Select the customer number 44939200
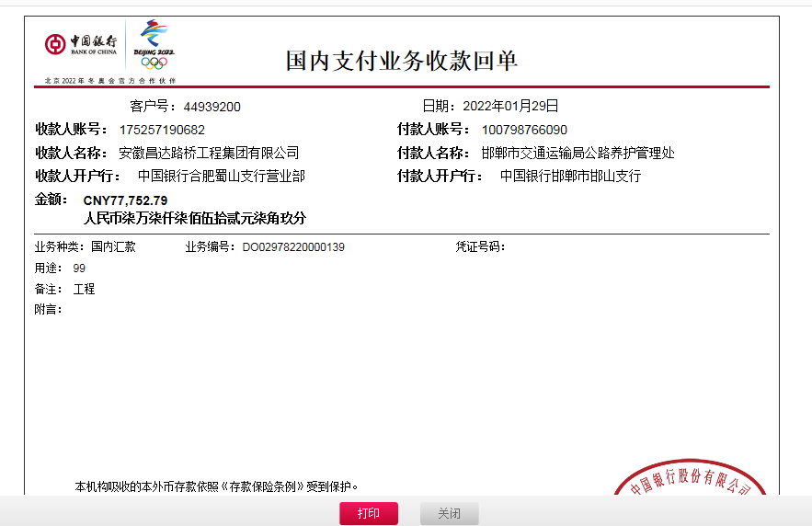Viewport: 812px width, 526px height. (x=212, y=107)
